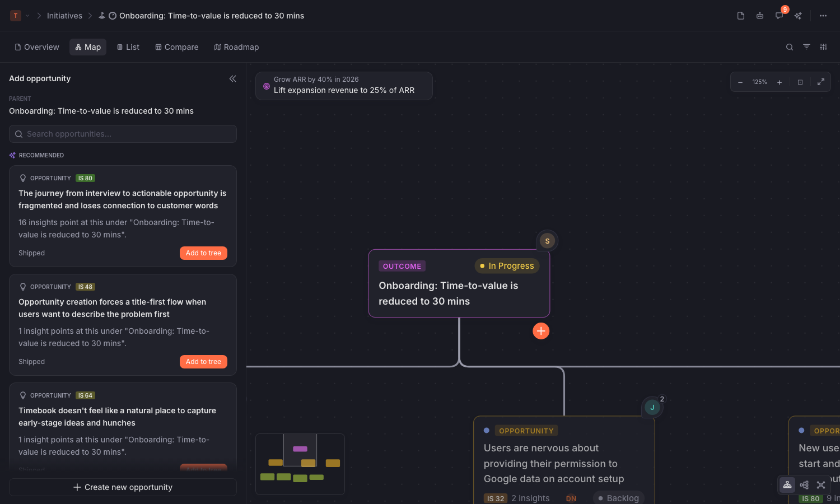Open the 125% zoom level menu
The height and width of the screenshot is (504, 840).
coord(760,82)
